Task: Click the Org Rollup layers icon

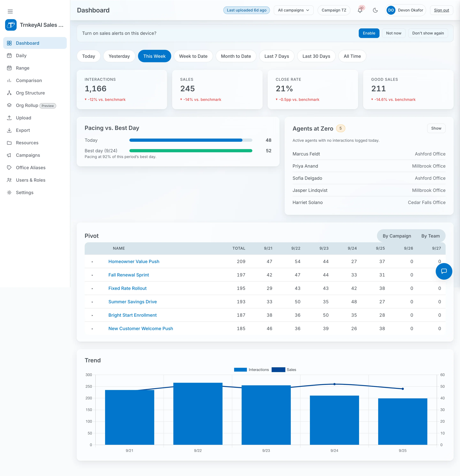Action: 9,105
